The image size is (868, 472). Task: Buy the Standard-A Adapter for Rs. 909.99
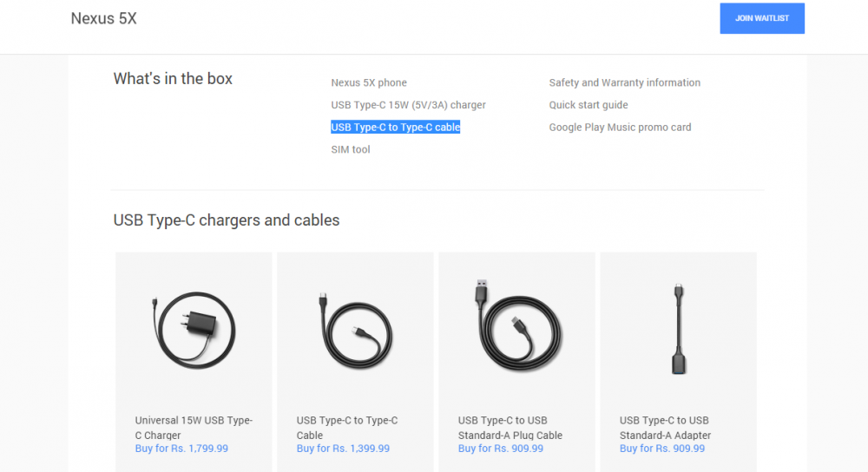pos(662,449)
